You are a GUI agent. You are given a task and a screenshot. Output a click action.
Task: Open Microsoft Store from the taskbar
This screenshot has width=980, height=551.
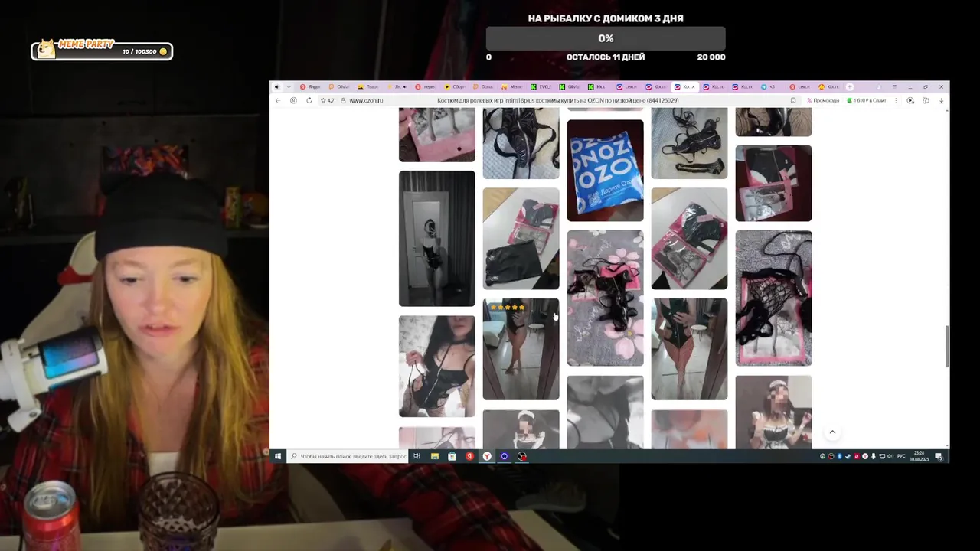(x=452, y=456)
